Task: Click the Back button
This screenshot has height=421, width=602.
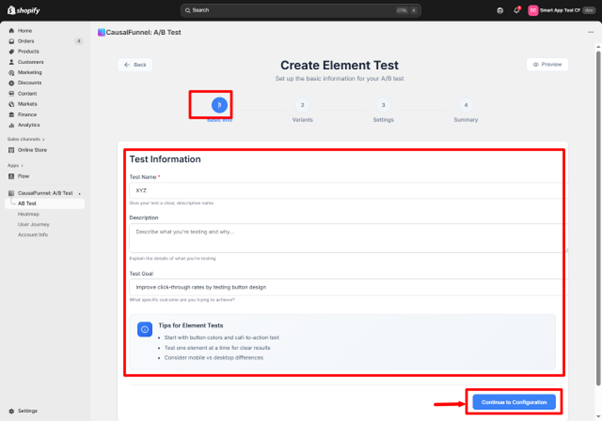Action: point(135,64)
